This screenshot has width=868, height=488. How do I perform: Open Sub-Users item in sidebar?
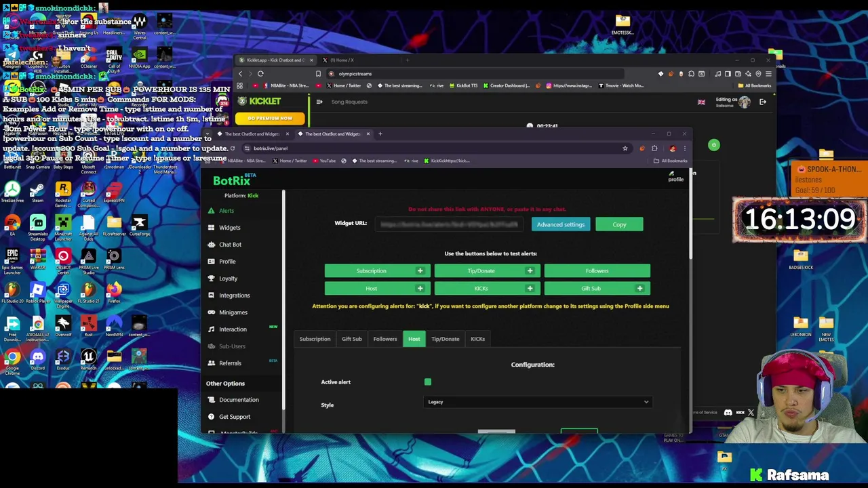click(x=232, y=346)
